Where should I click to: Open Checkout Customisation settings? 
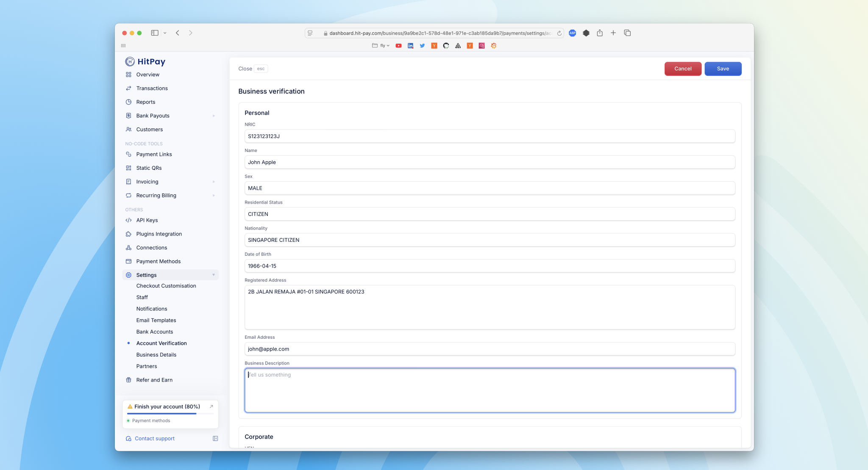pyautogui.click(x=166, y=286)
